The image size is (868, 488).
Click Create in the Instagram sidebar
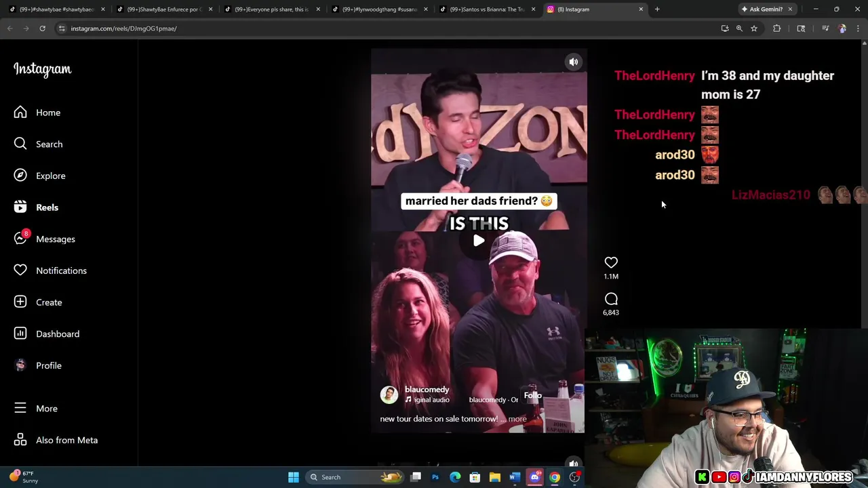tap(38, 302)
